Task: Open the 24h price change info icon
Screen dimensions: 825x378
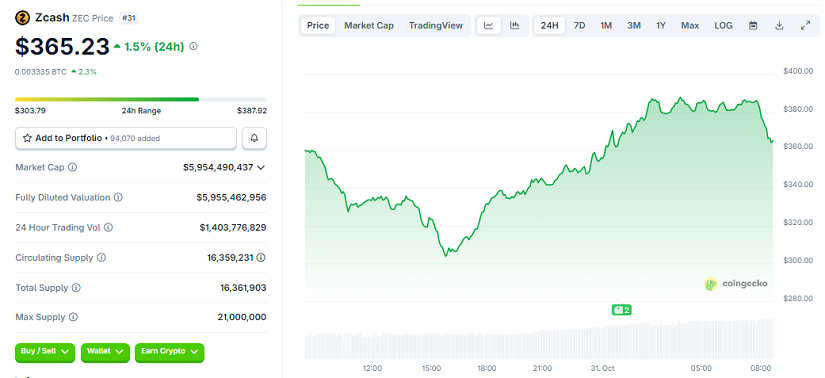Action: tap(194, 46)
